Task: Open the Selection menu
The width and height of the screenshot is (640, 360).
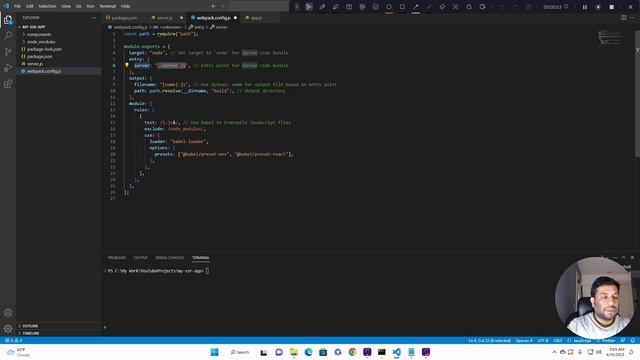Action: tap(47, 6)
